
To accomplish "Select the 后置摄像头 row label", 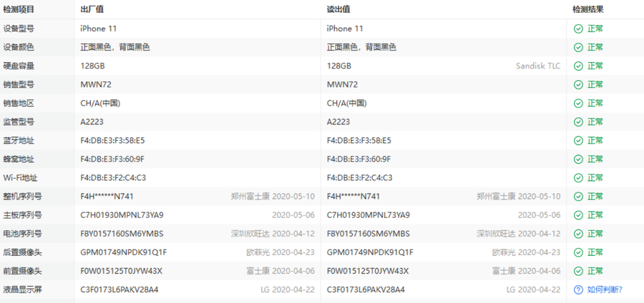I will pyautogui.click(x=23, y=252).
